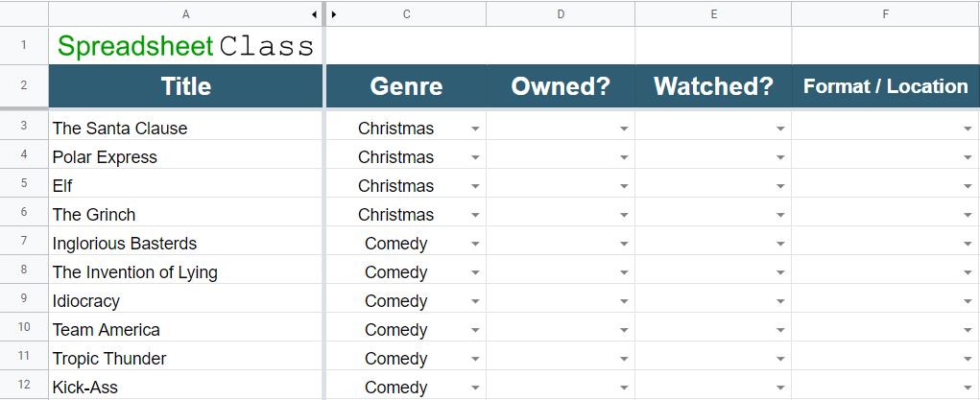Select column D header
This screenshot has height=400, width=980.
click(561, 14)
